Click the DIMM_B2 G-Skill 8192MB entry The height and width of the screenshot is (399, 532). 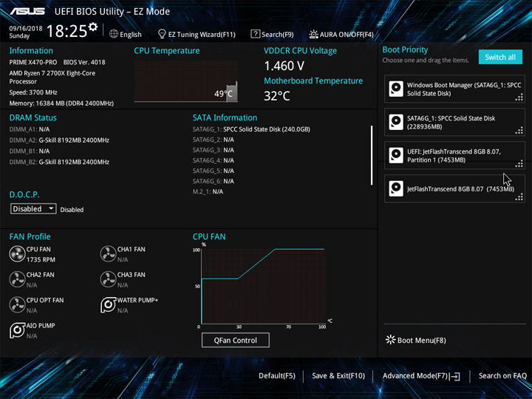(59, 162)
